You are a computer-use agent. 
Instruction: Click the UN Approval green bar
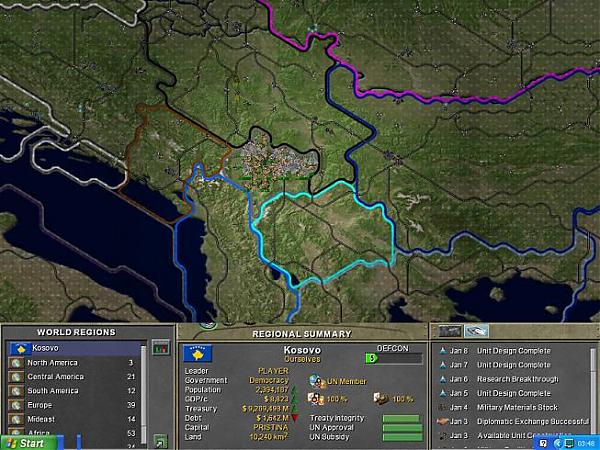(402, 428)
